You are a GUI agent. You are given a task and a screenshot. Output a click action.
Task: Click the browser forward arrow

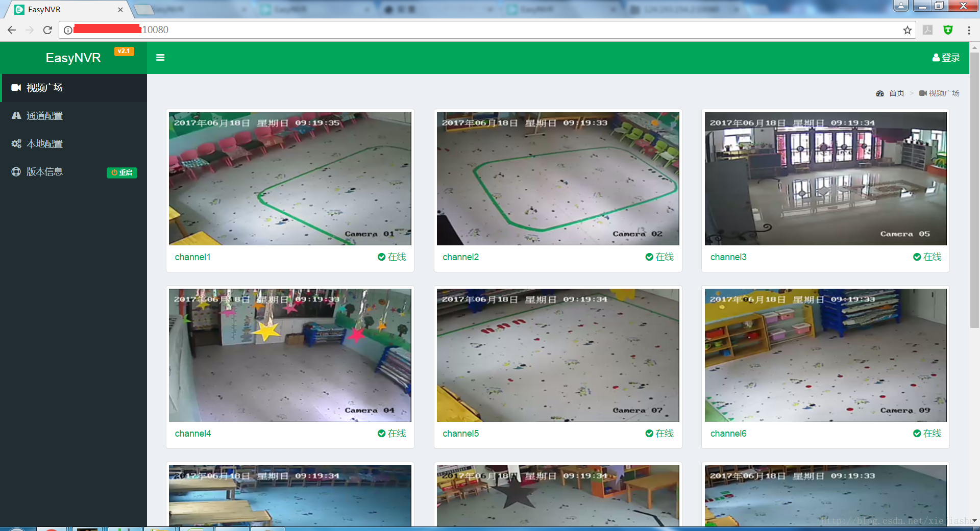click(30, 30)
